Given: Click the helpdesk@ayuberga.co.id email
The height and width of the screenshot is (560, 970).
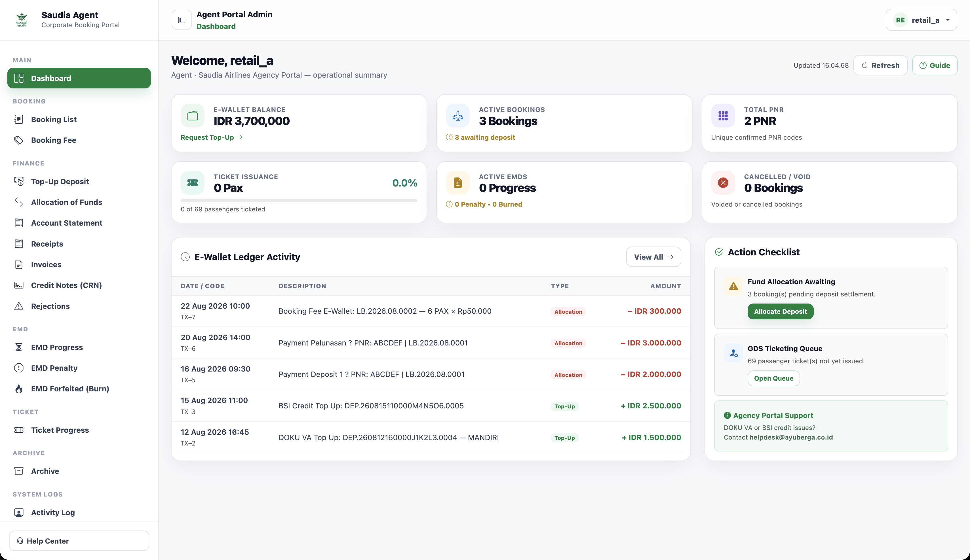Looking at the screenshot, I should pyautogui.click(x=791, y=437).
